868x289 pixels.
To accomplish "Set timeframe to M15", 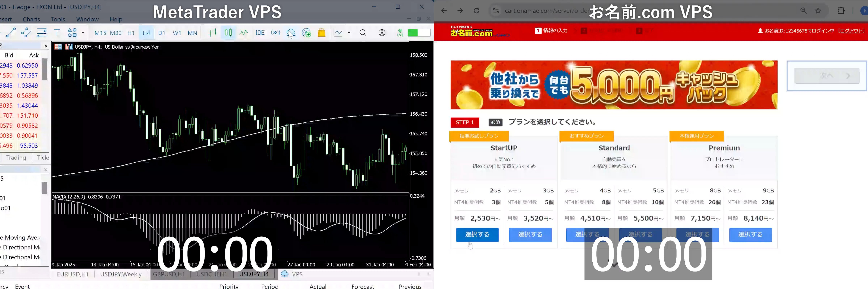I will coord(100,33).
